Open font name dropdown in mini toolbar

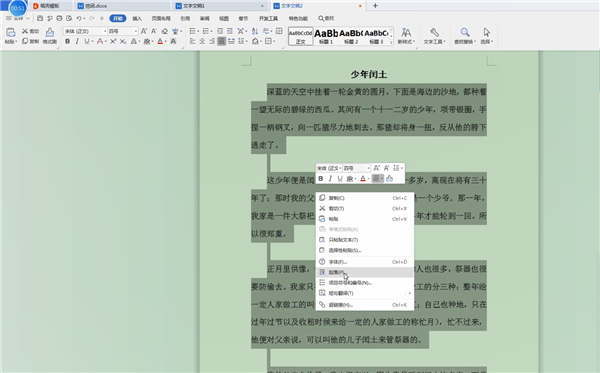click(x=340, y=168)
